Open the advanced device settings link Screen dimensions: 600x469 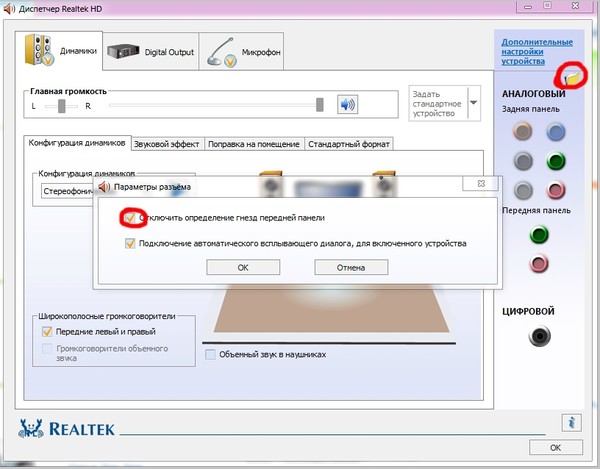(x=537, y=52)
